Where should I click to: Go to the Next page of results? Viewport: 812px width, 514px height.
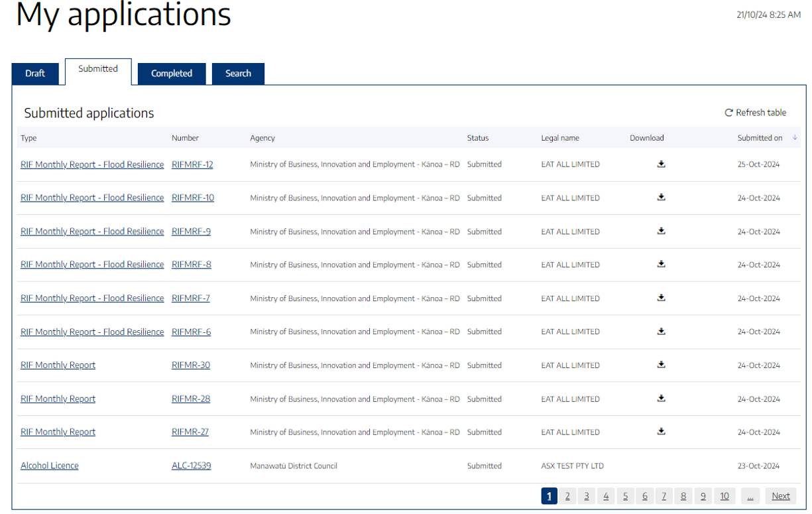click(781, 495)
